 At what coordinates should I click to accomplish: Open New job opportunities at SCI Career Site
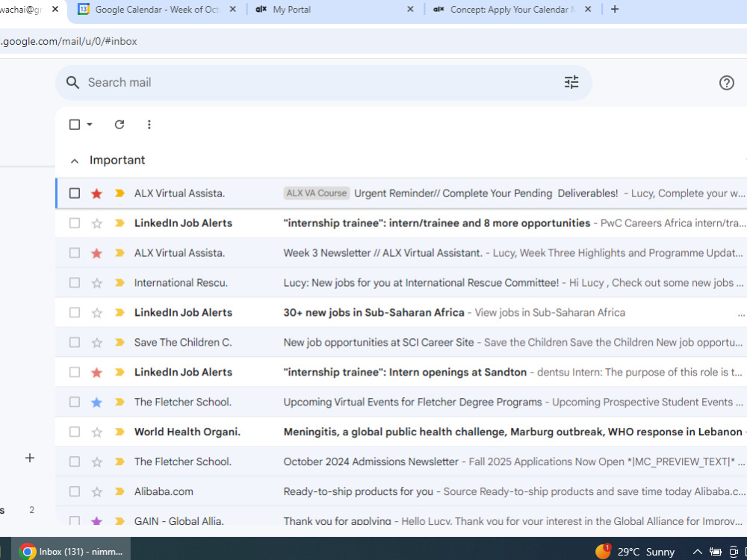point(401,343)
